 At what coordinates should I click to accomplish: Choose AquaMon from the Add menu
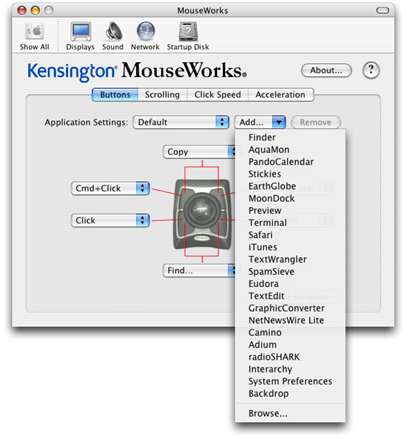coord(290,150)
